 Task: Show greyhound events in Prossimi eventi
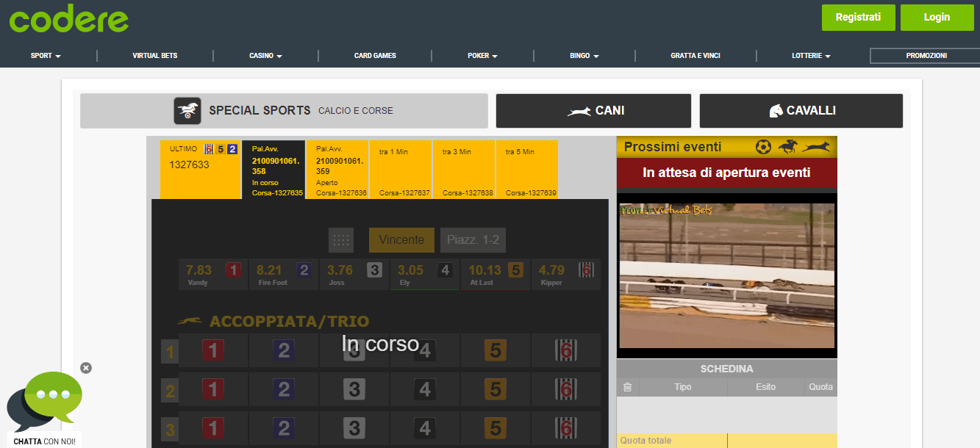[816, 147]
